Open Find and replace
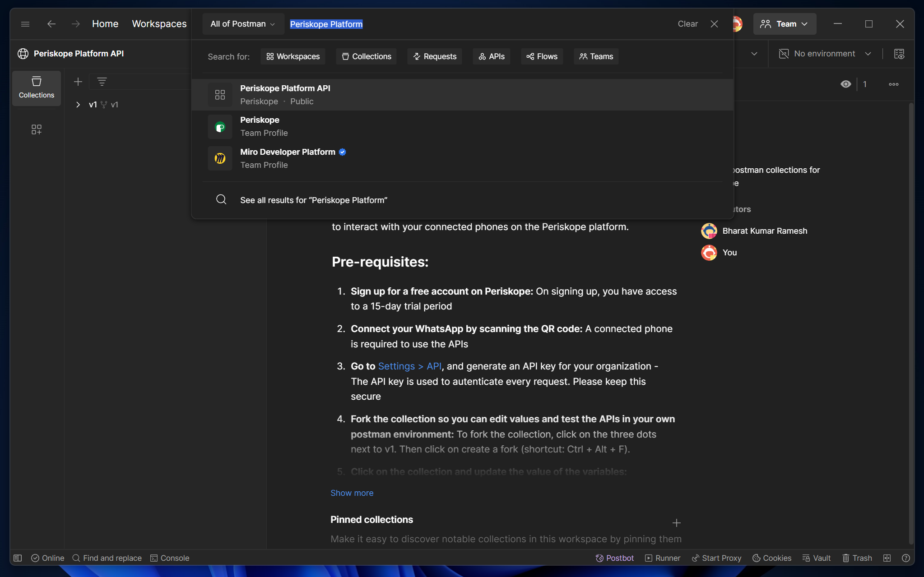Screen dimensions: 924x577 pyautogui.click(x=107, y=558)
